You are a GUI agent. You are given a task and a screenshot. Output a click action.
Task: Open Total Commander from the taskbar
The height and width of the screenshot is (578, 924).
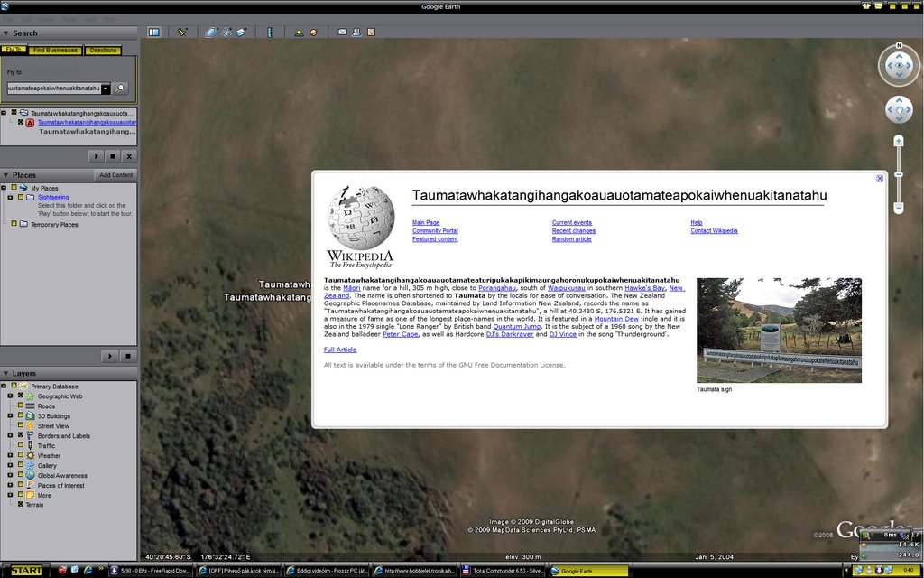pos(502,571)
